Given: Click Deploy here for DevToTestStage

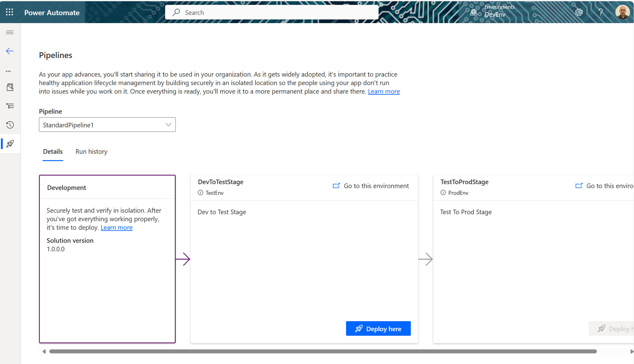Looking at the screenshot, I should coord(378,328).
